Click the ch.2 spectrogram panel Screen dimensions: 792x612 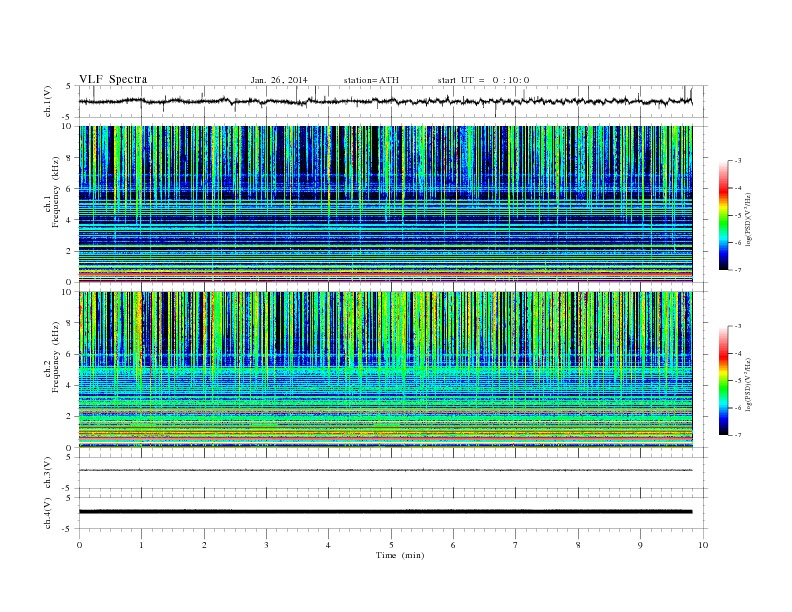(x=385, y=369)
